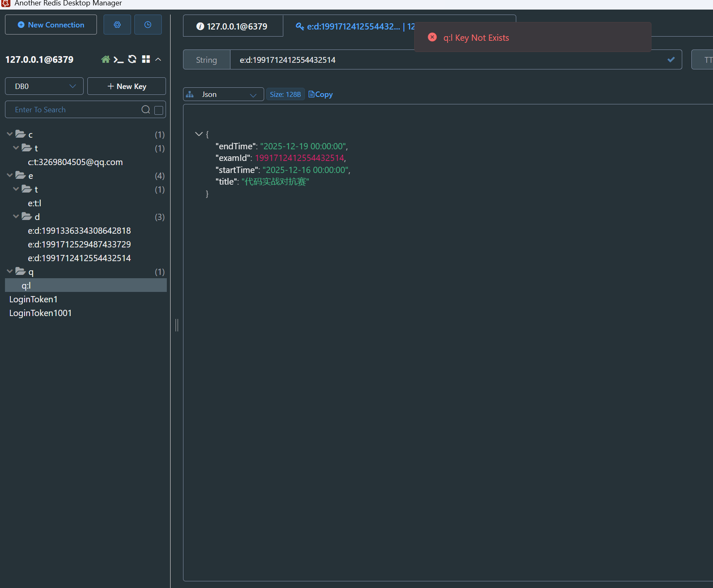
Task: Refresh the 127.0.0.1@6379 connection
Action: (x=132, y=59)
